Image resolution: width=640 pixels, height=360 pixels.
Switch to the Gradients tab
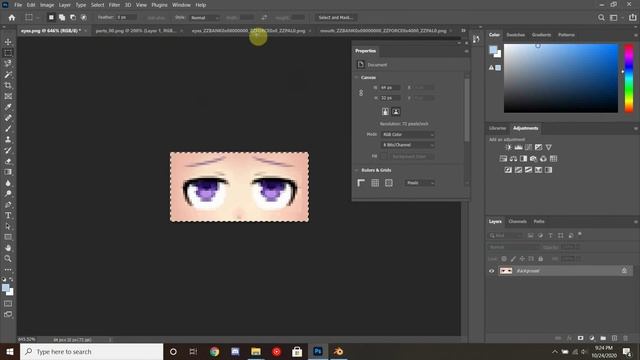(x=542, y=35)
